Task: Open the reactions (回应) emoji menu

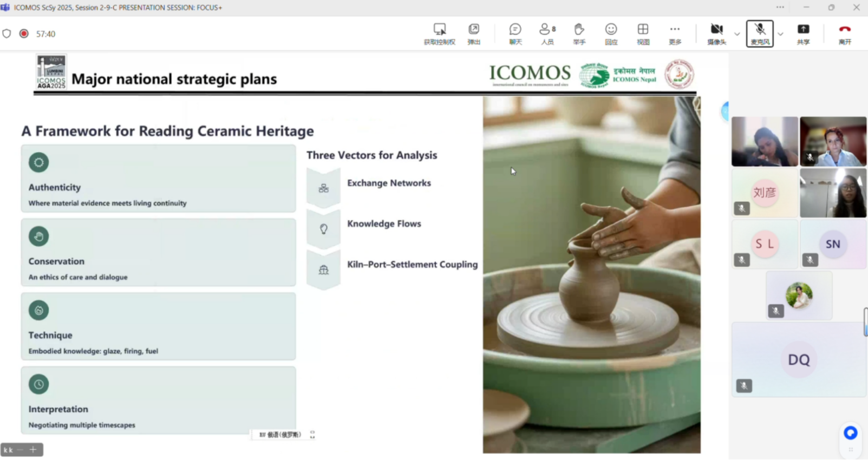Action: pyautogui.click(x=611, y=34)
